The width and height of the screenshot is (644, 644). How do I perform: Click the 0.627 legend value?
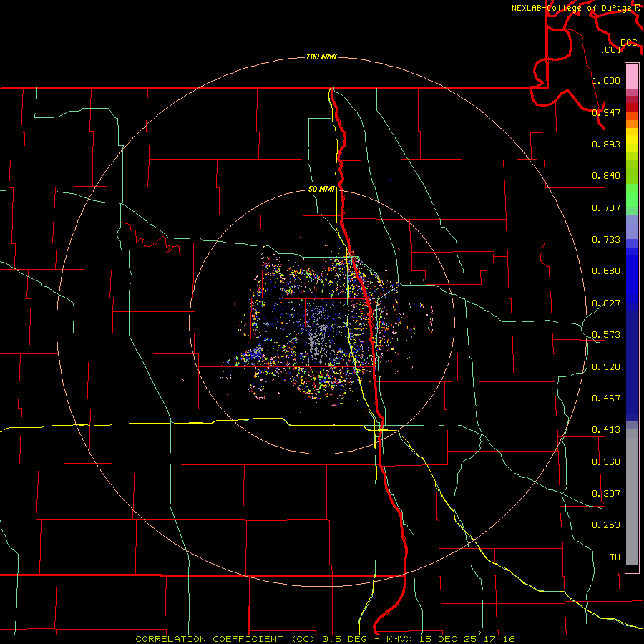[606, 303]
